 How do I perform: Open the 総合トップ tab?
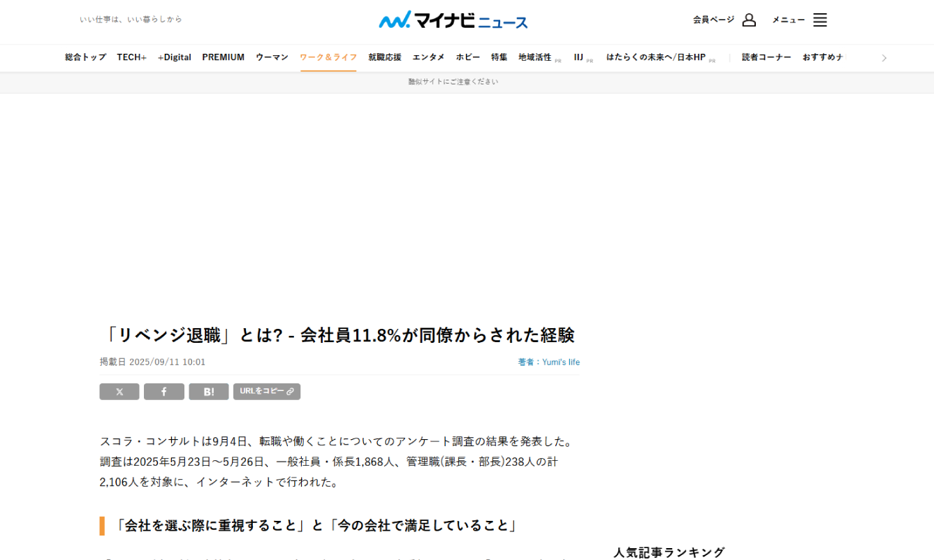pyautogui.click(x=85, y=57)
